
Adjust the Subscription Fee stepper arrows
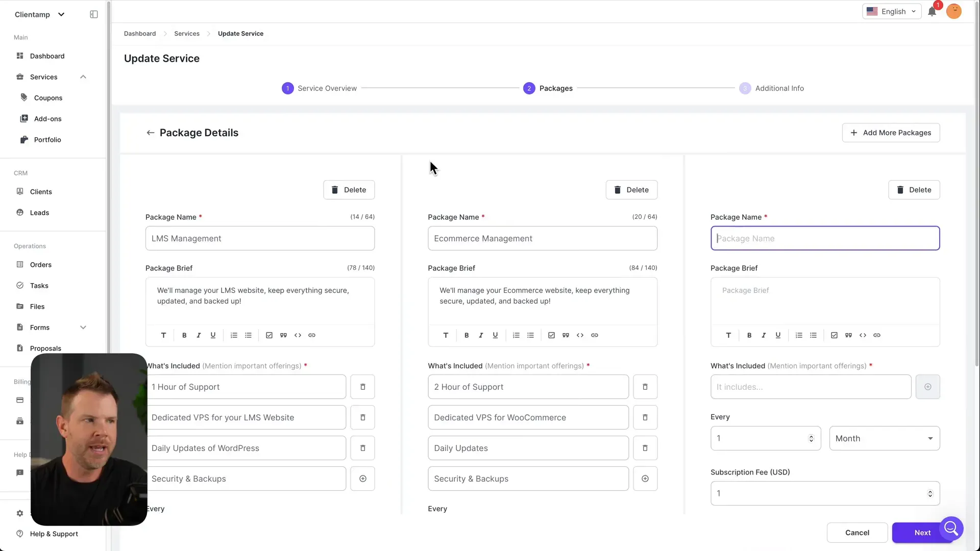[x=930, y=493]
